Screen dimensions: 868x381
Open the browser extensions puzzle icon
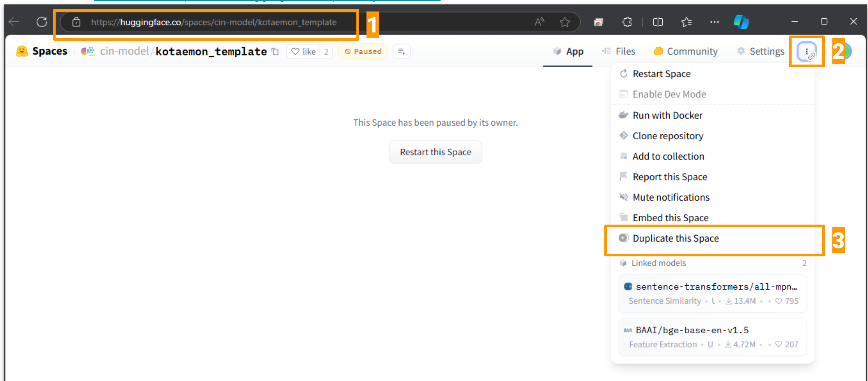[627, 22]
